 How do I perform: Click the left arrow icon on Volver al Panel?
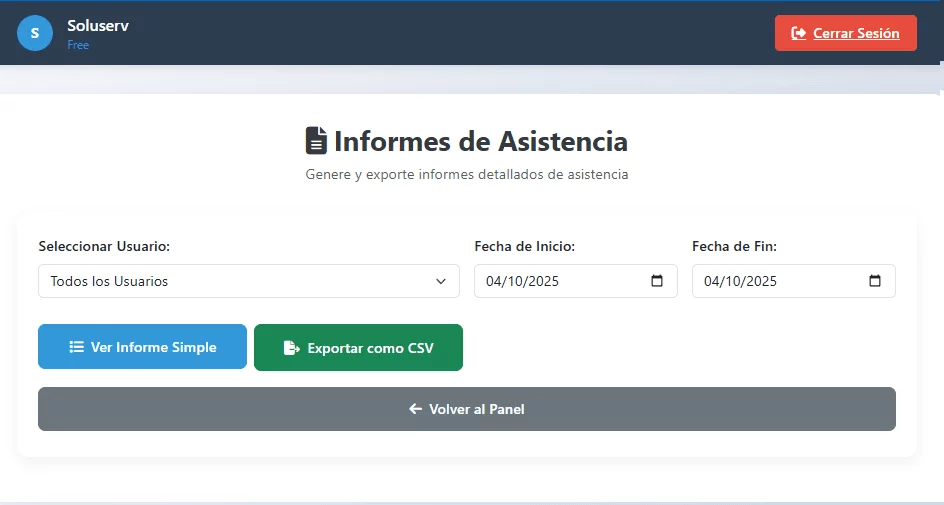(415, 409)
